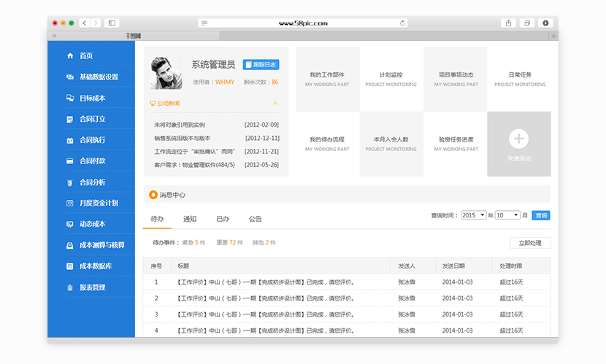Open the title in table row 1
This screenshot has width=606, height=364.
[x=265, y=282]
